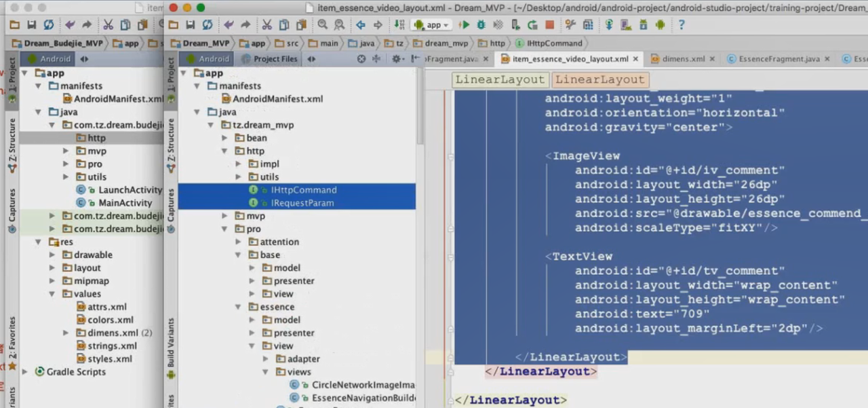Image resolution: width=868 pixels, height=408 pixels.
Task: Click the first LinearLayout breadcrumb in editor
Action: 500,79
